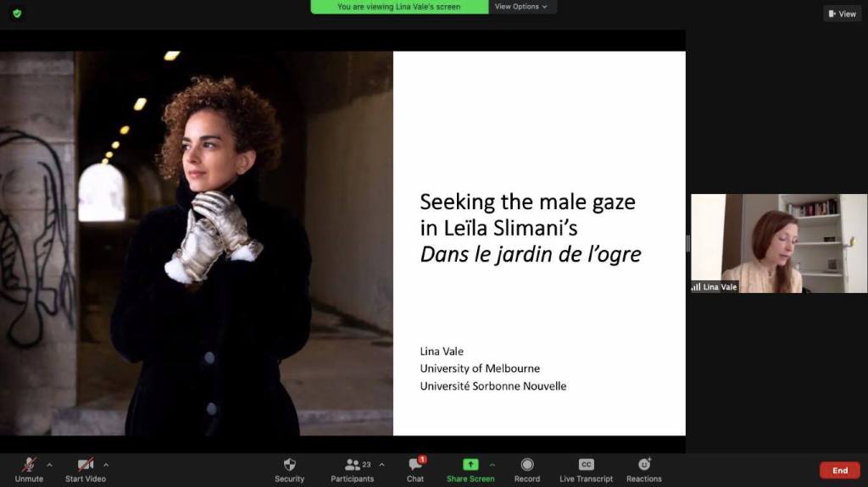This screenshot has height=487, width=868.
Task: End the meeting
Action: (x=839, y=470)
